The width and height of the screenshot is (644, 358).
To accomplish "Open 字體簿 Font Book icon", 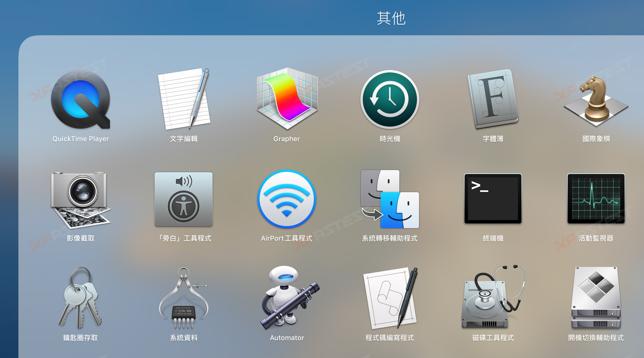I will coord(493,99).
